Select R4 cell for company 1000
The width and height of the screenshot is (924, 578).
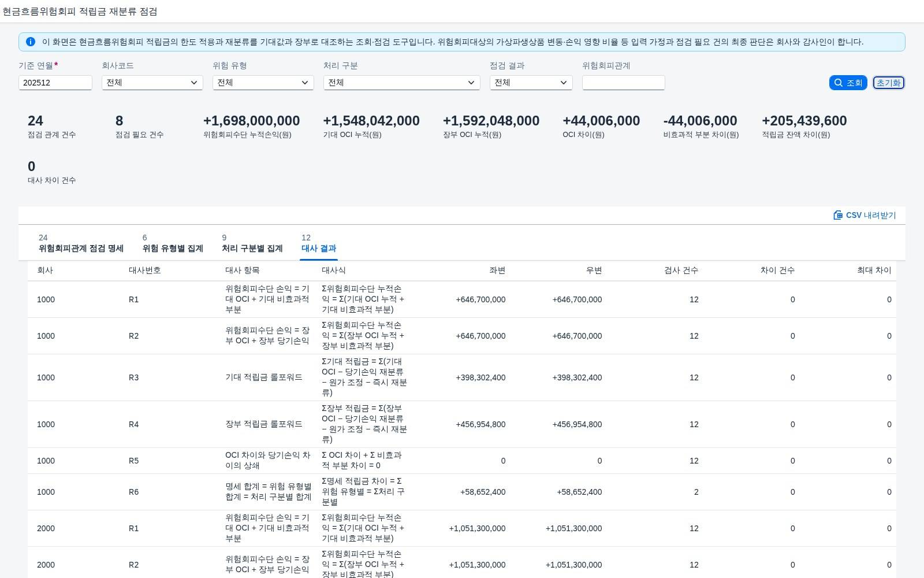134,424
